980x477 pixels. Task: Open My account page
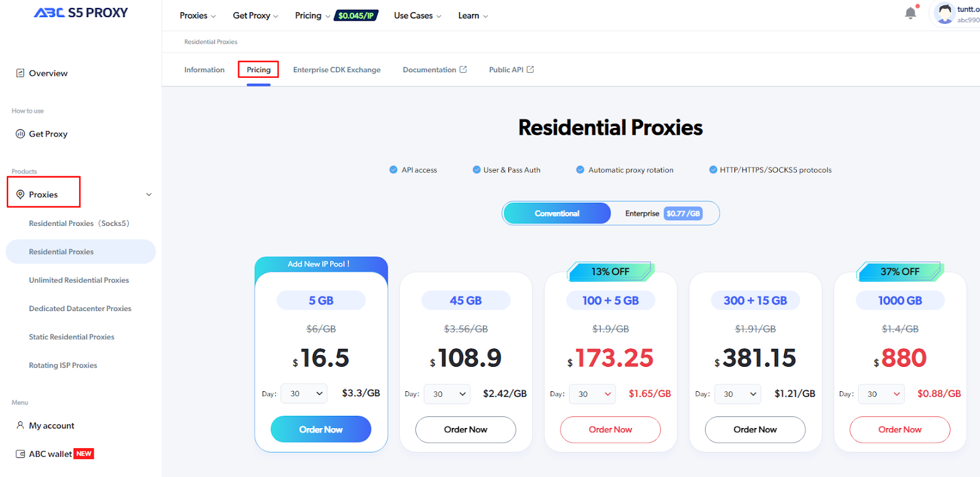[x=51, y=426]
